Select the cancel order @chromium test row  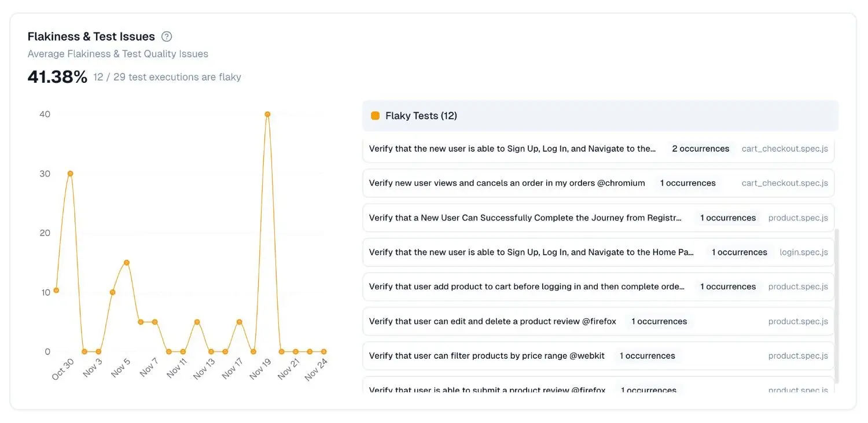point(506,183)
